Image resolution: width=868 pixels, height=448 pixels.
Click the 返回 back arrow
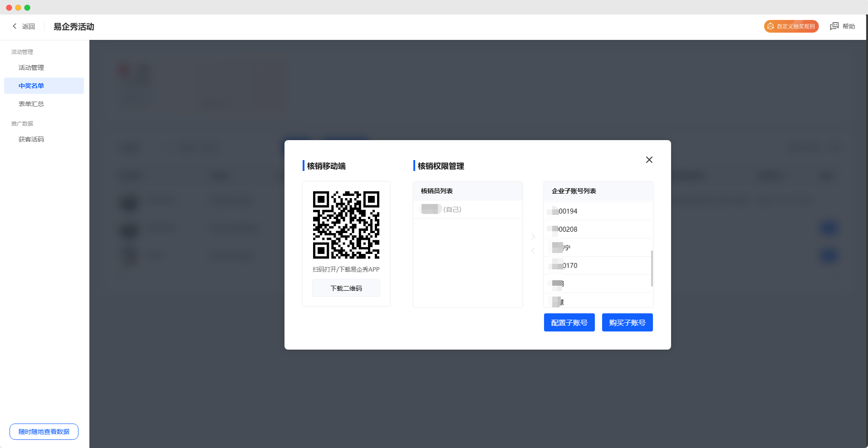coord(15,26)
